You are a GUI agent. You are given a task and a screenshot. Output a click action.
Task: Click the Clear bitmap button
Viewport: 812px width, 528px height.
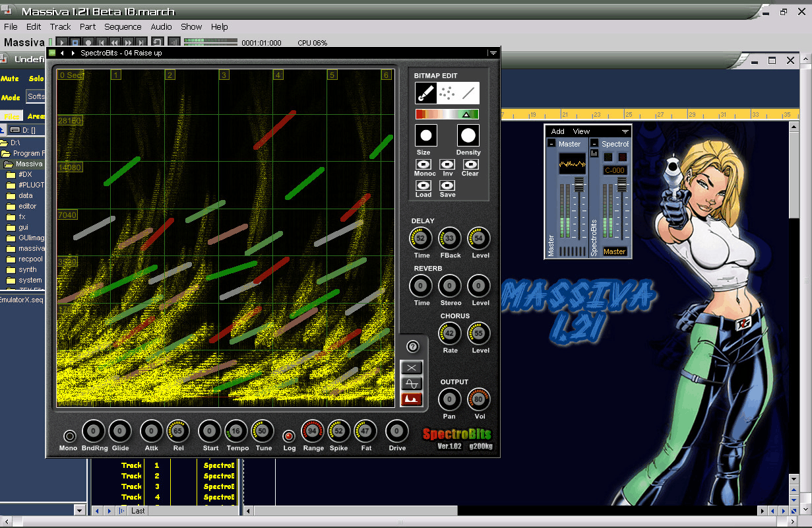pos(470,164)
